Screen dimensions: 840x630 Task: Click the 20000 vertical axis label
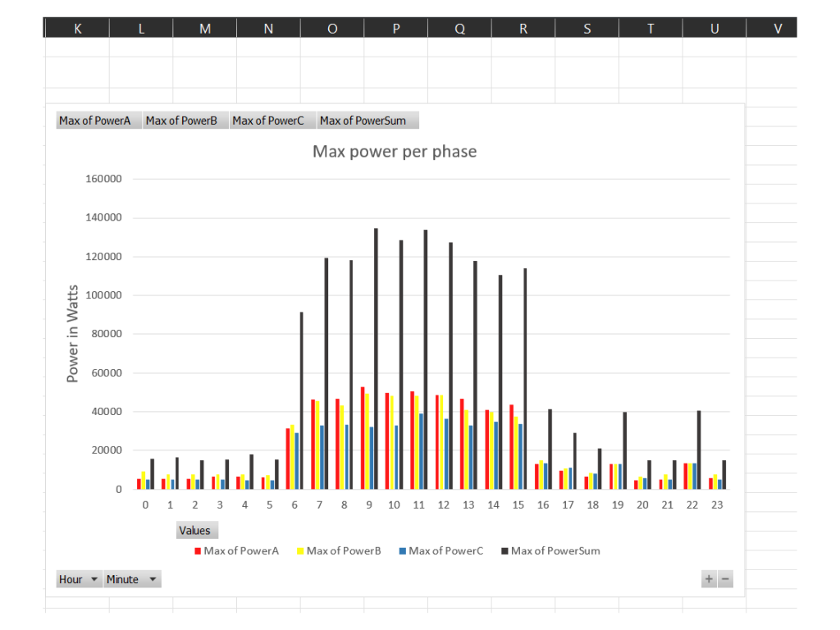(107, 450)
